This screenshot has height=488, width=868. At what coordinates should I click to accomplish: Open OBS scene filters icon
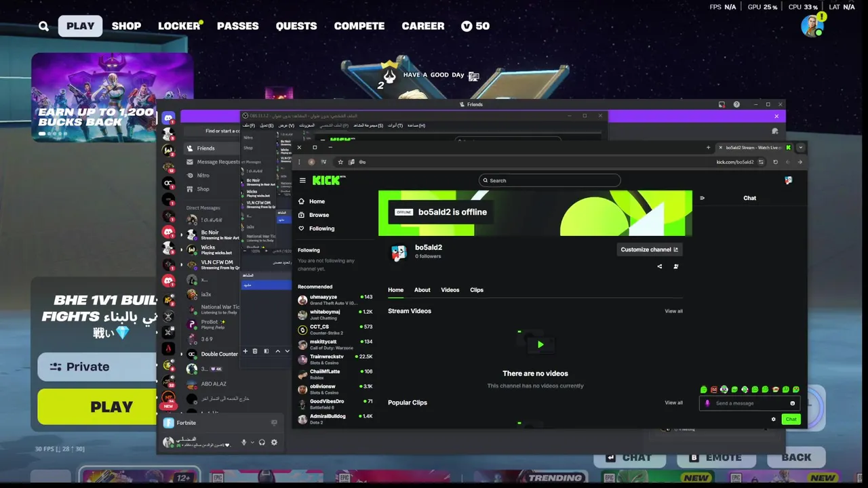(x=266, y=351)
